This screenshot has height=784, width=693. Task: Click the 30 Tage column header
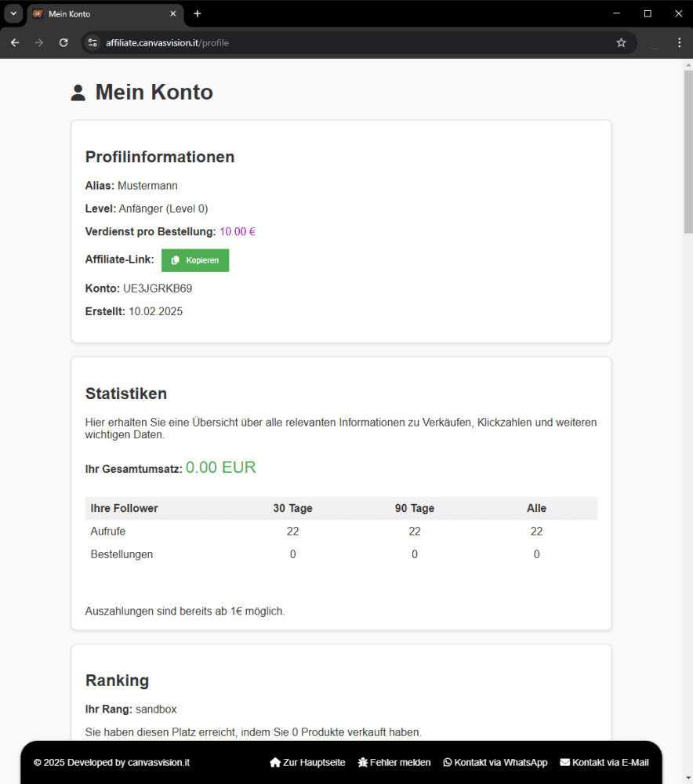coord(292,508)
